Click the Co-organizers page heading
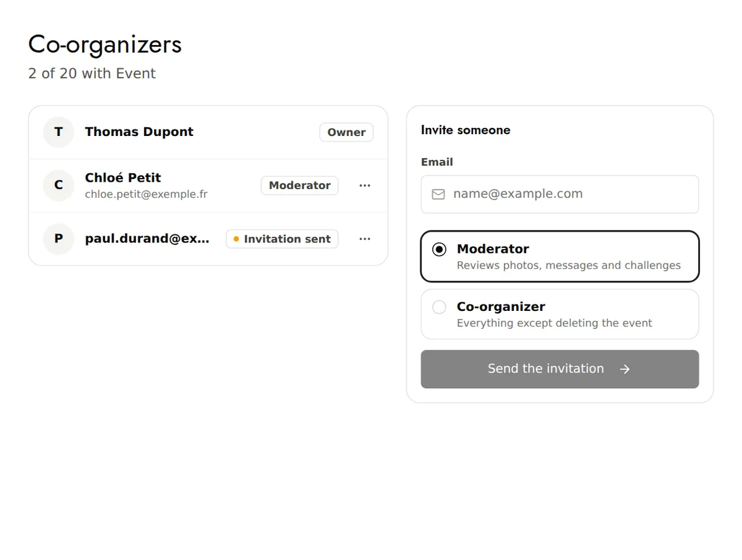 105,45
